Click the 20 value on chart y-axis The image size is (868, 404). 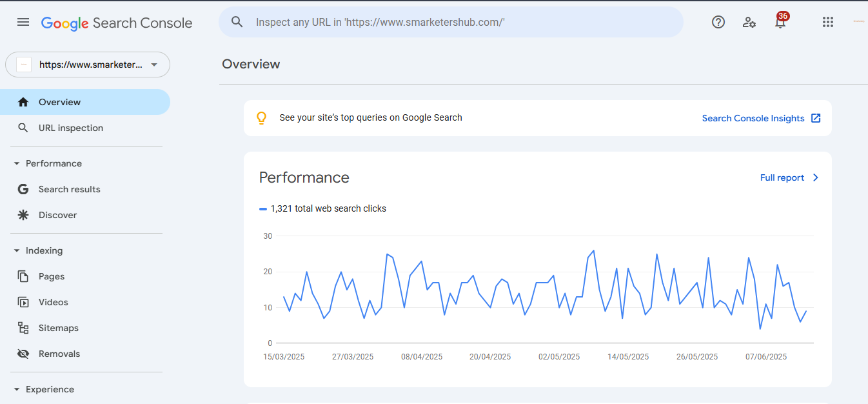coord(268,272)
